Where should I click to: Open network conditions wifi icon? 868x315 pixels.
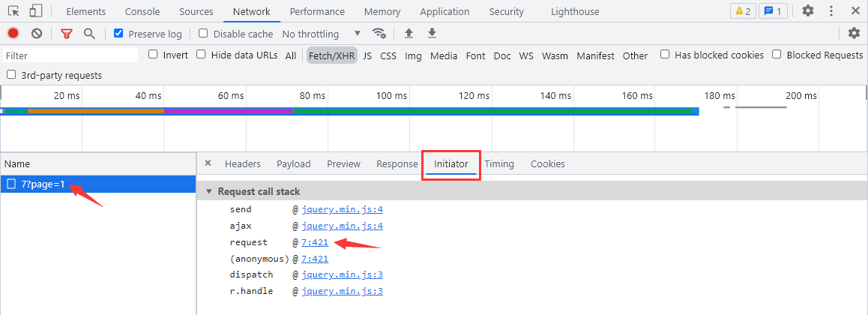coord(379,34)
